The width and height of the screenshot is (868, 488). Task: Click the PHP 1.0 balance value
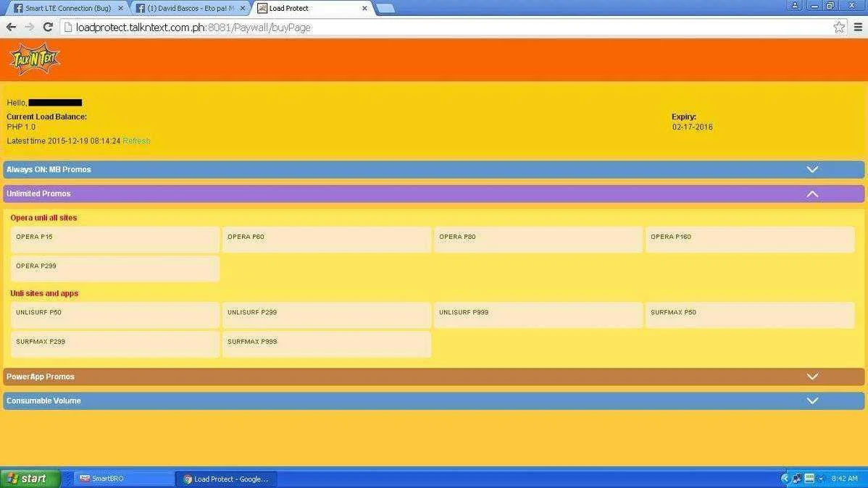[x=21, y=127]
